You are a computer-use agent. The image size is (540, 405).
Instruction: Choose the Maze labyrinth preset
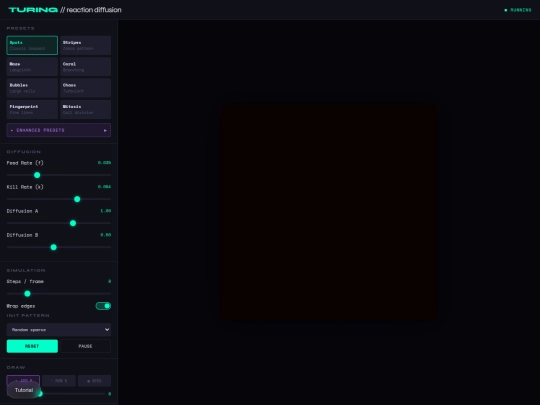[32, 66]
